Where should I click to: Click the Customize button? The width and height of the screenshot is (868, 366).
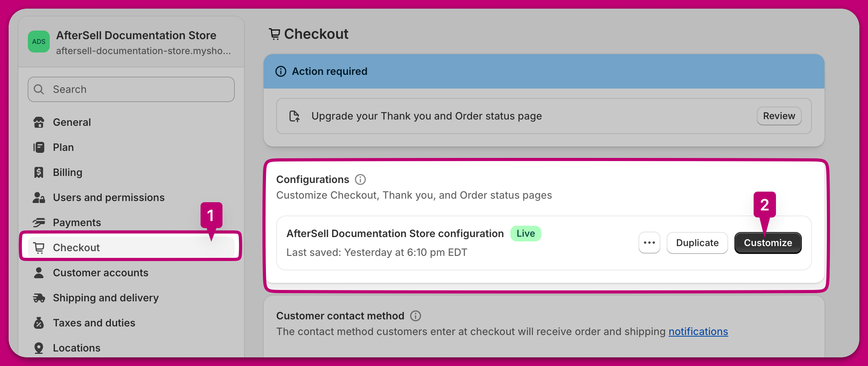pyautogui.click(x=768, y=243)
